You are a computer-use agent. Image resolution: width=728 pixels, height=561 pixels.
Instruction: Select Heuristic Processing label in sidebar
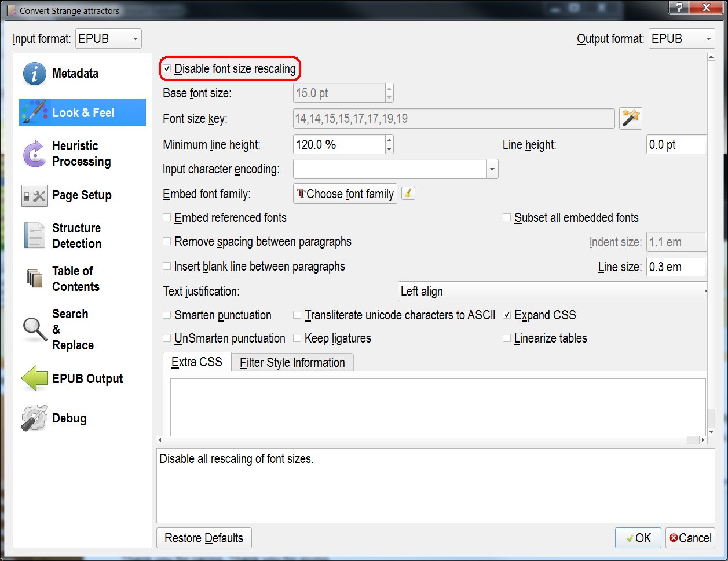pyautogui.click(x=82, y=154)
